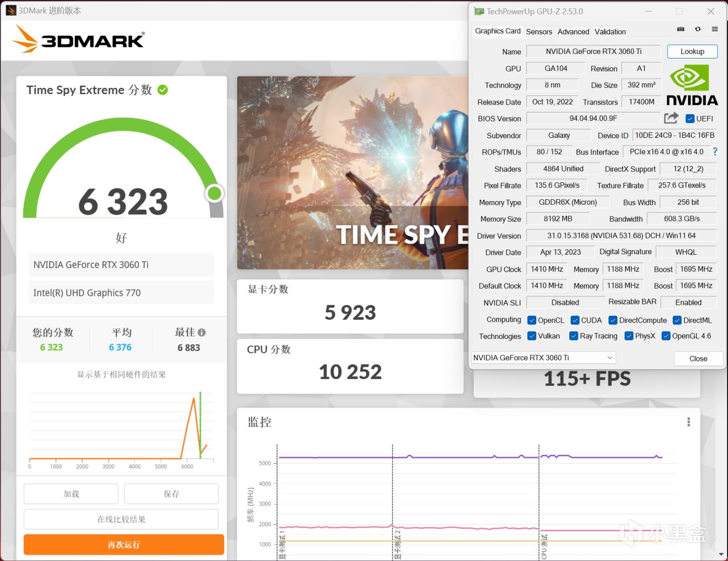This screenshot has height=561, width=728.
Task: Toggle the Vulkan checkbox
Action: (532, 336)
